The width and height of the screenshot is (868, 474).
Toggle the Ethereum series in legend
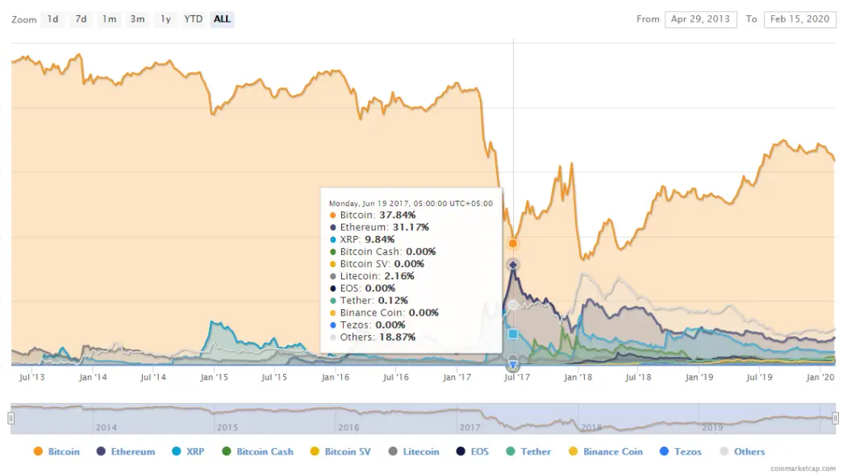(x=126, y=452)
